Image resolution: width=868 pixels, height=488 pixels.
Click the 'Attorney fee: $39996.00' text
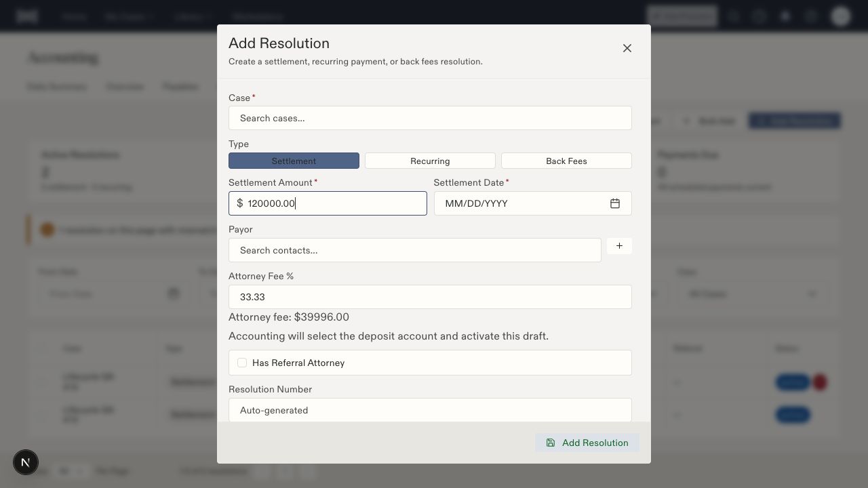pos(289,317)
